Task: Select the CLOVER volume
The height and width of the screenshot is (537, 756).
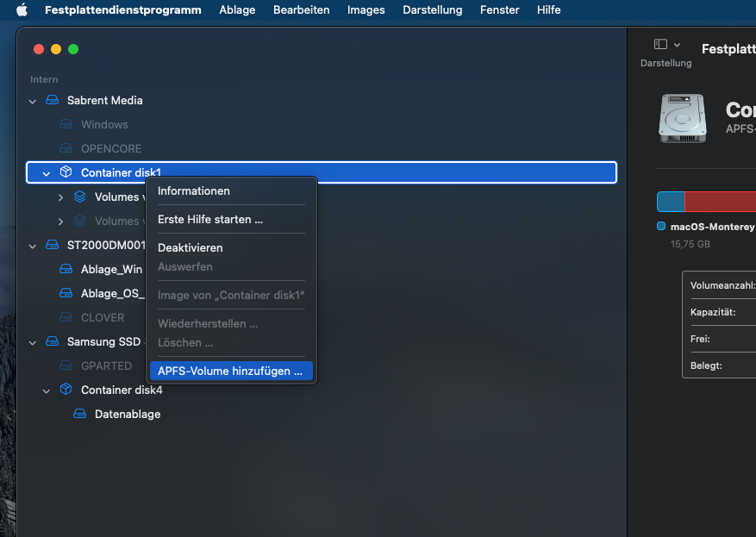Action: point(103,317)
